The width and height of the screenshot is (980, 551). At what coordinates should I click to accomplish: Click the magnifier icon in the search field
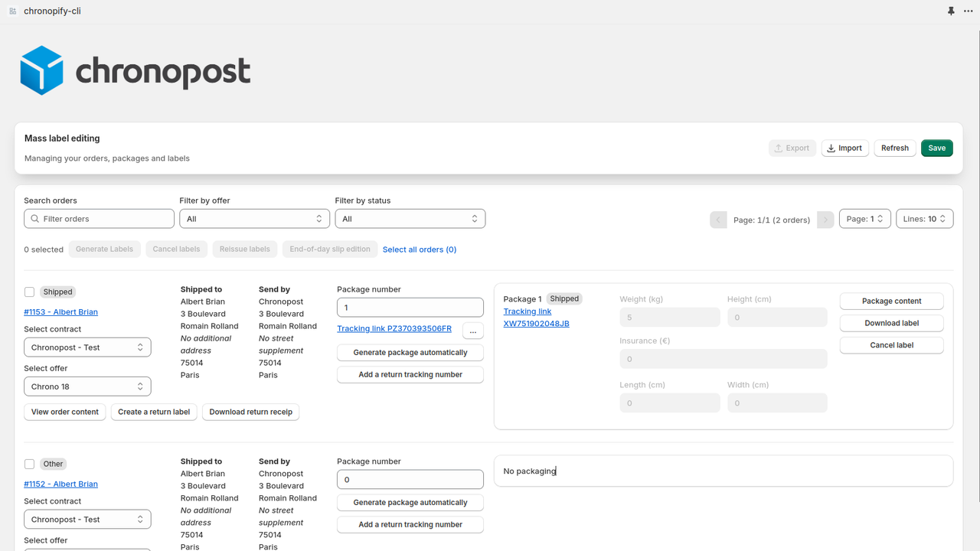pyautogui.click(x=35, y=219)
